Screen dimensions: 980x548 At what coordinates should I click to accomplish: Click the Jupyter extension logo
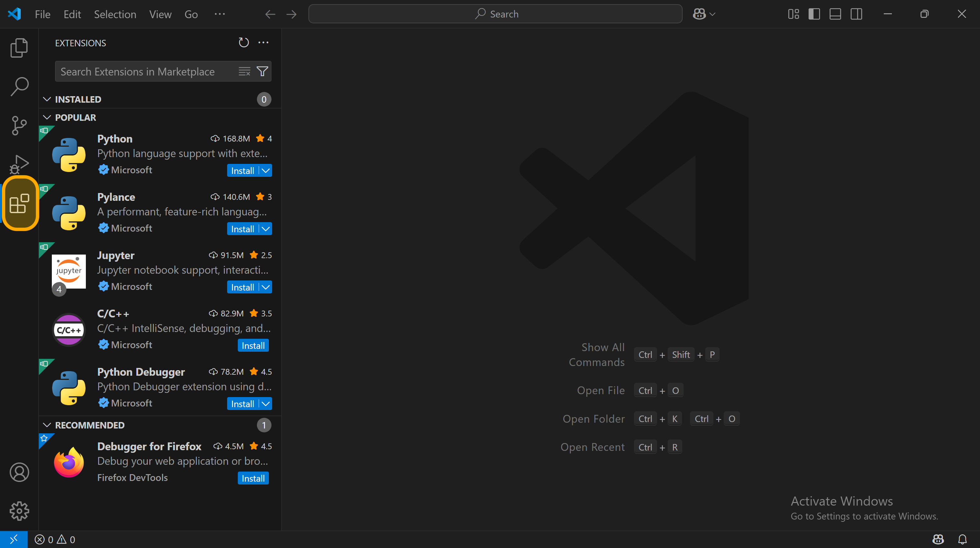tap(69, 271)
